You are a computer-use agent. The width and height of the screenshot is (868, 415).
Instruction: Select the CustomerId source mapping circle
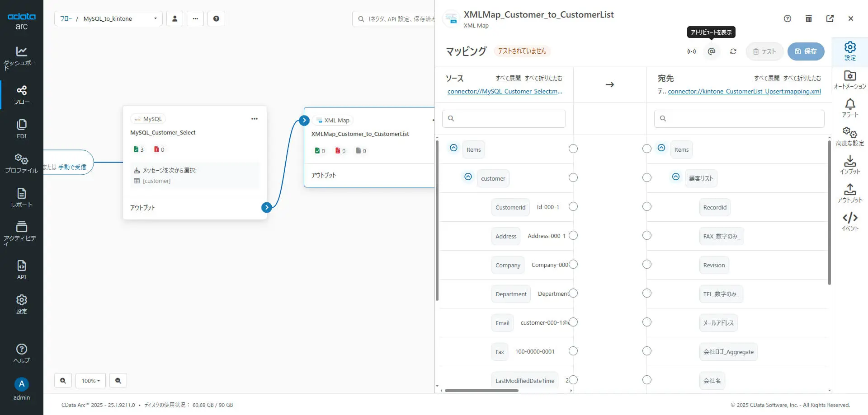click(573, 206)
